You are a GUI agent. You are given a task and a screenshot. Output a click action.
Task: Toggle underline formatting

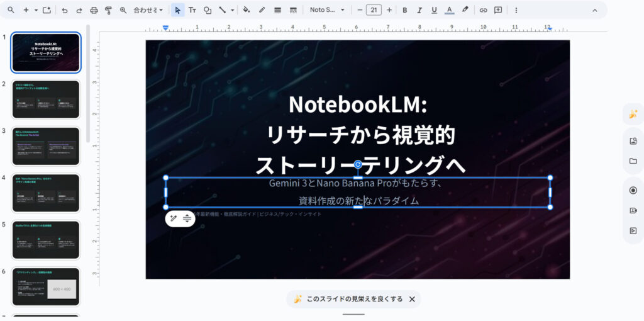pyautogui.click(x=434, y=10)
